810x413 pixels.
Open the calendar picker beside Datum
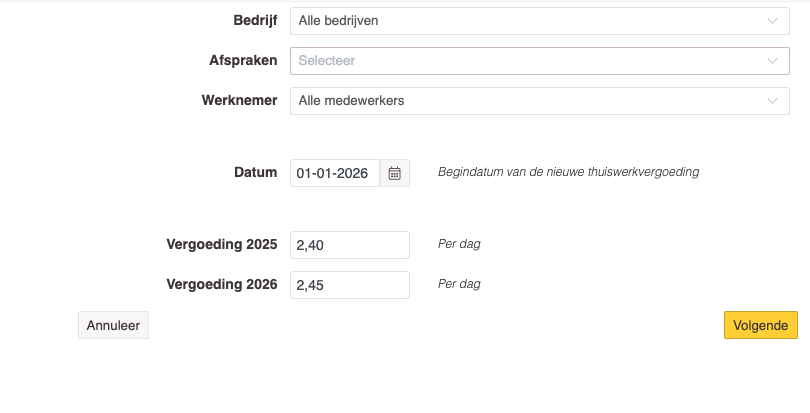pyautogui.click(x=394, y=173)
